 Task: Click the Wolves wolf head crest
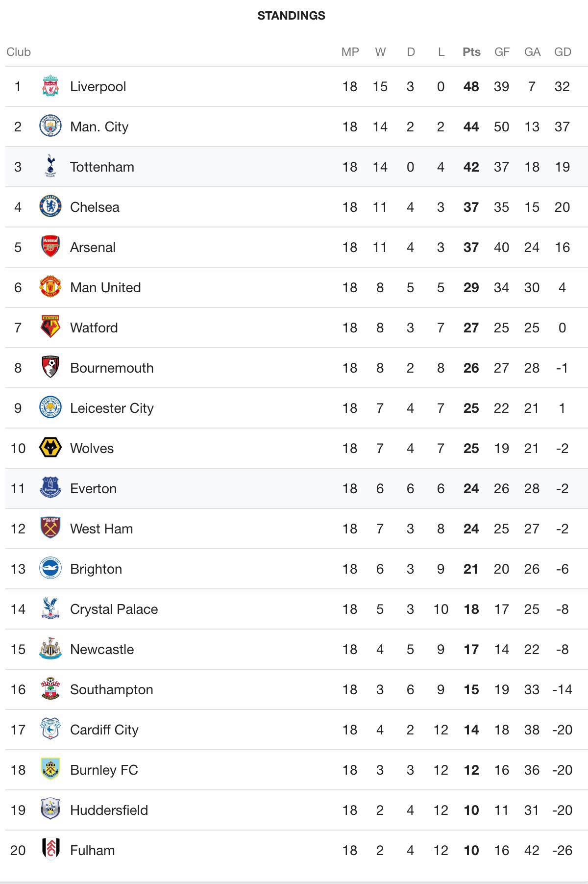click(50, 448)
